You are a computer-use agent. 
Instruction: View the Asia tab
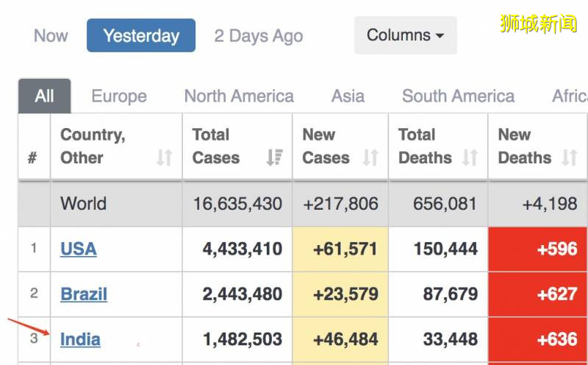point(348,96)
